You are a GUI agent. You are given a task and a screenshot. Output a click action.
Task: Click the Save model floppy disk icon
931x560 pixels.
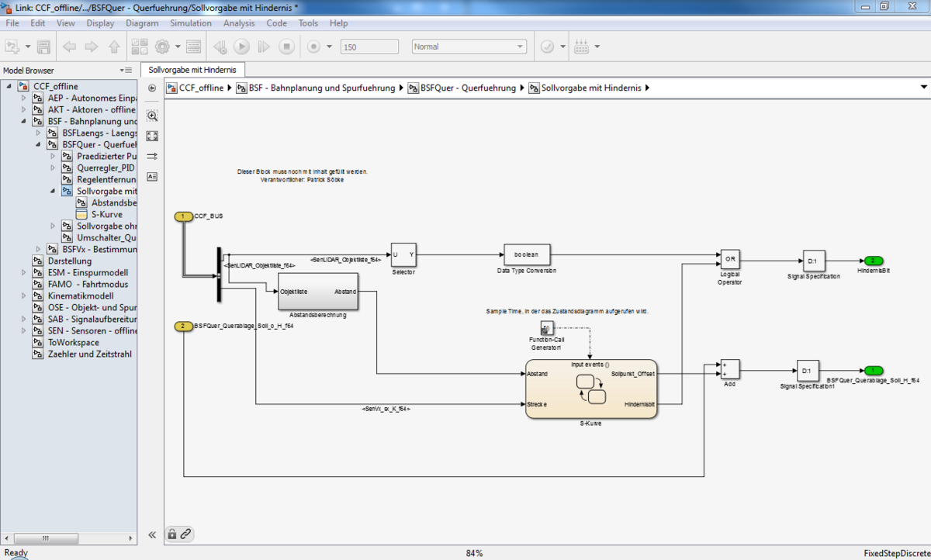point(43,47)
